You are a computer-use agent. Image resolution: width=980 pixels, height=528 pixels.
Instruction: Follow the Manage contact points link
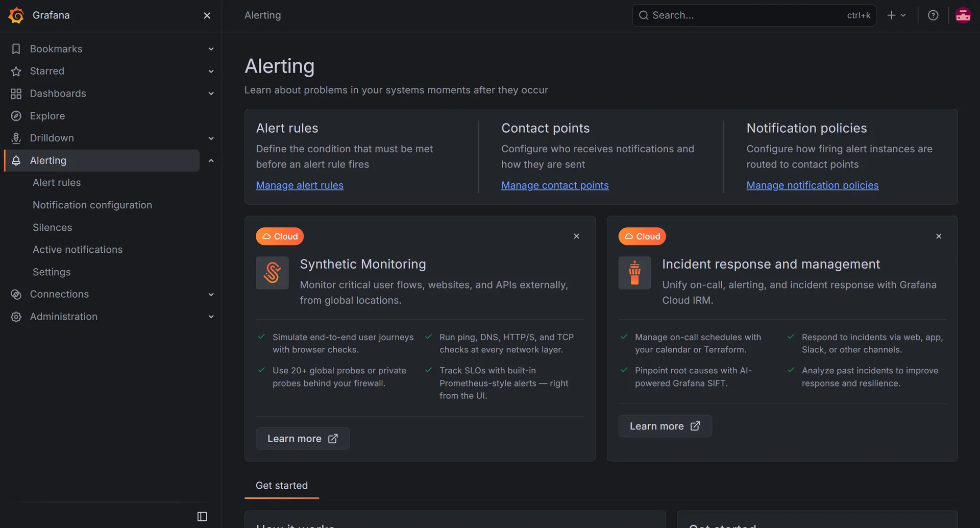(555, 185)
